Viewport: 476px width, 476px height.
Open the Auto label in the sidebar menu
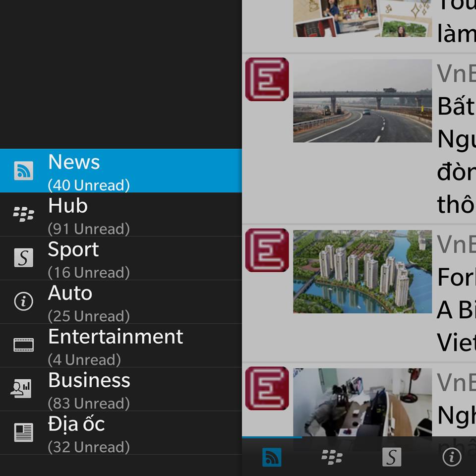coord(70,293)
